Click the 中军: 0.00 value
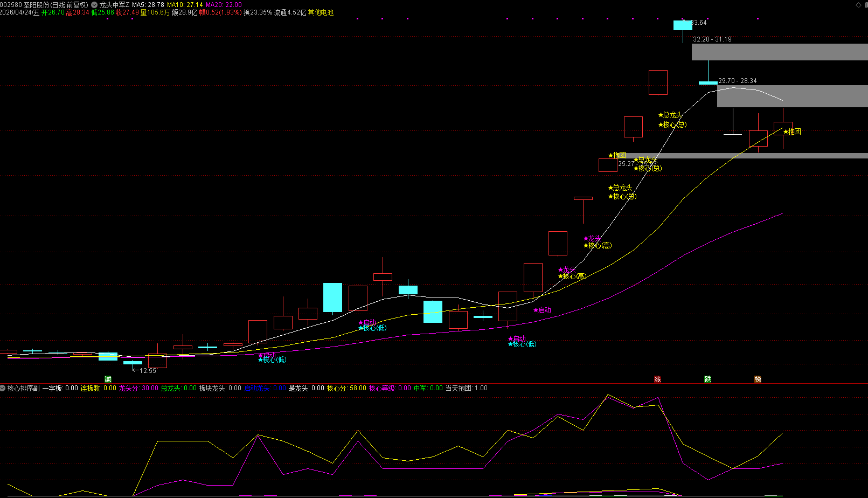 pyautogui.click(x=428, y=388)
